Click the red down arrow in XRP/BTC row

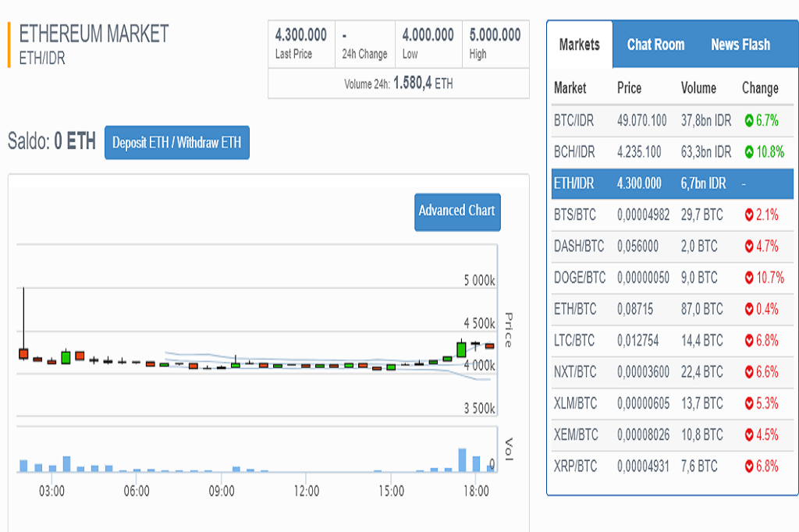tap(749, 466)
